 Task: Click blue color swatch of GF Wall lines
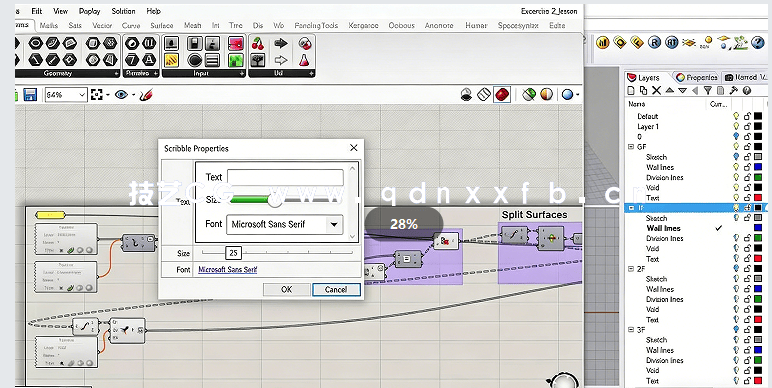[x=758, y=167]
